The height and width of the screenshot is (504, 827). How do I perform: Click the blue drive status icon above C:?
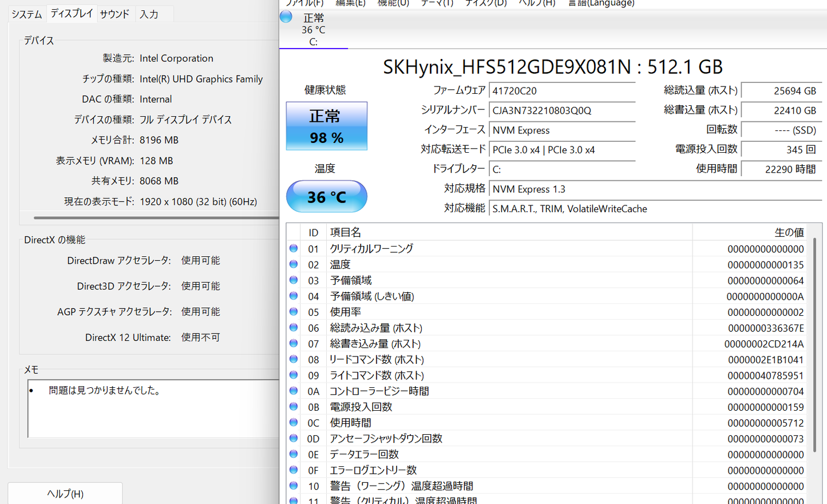click(286, 17)
